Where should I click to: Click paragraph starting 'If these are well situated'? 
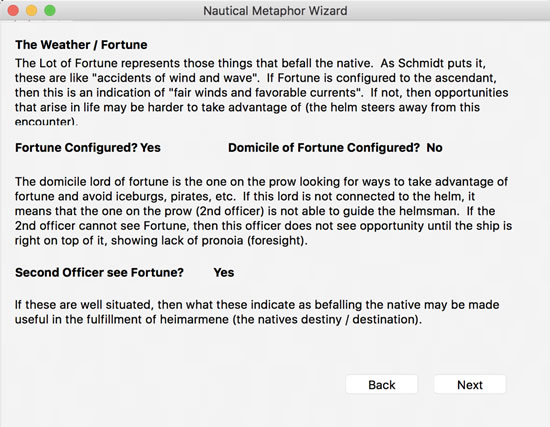(x=257, y=312)
